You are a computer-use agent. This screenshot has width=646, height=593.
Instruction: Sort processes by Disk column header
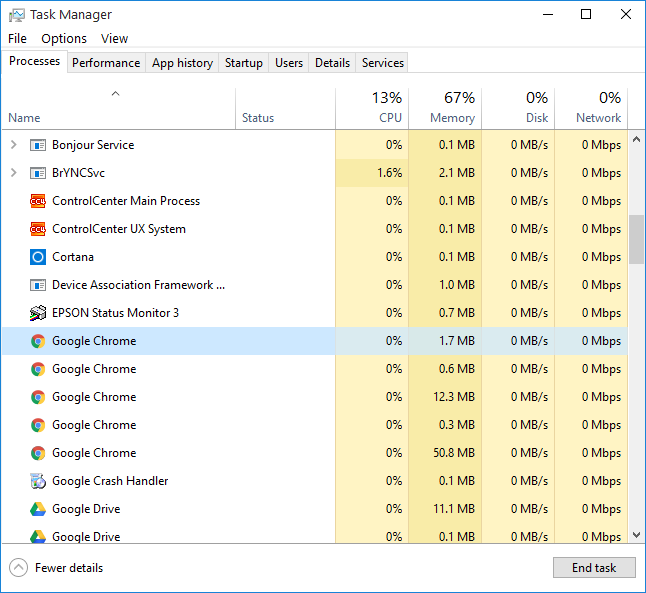coord(518,109)
